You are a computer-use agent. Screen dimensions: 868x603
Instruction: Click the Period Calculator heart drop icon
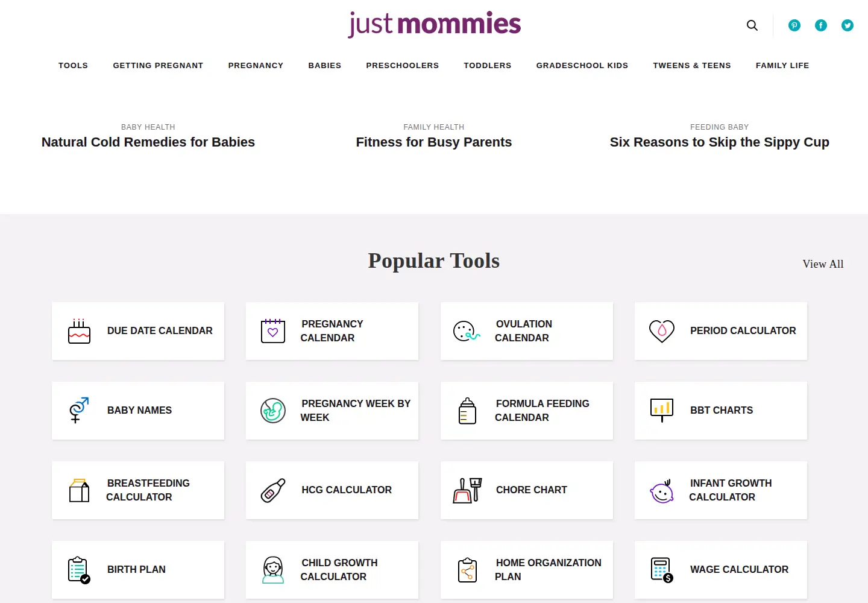pyautogui.click(x=662, y=331)
